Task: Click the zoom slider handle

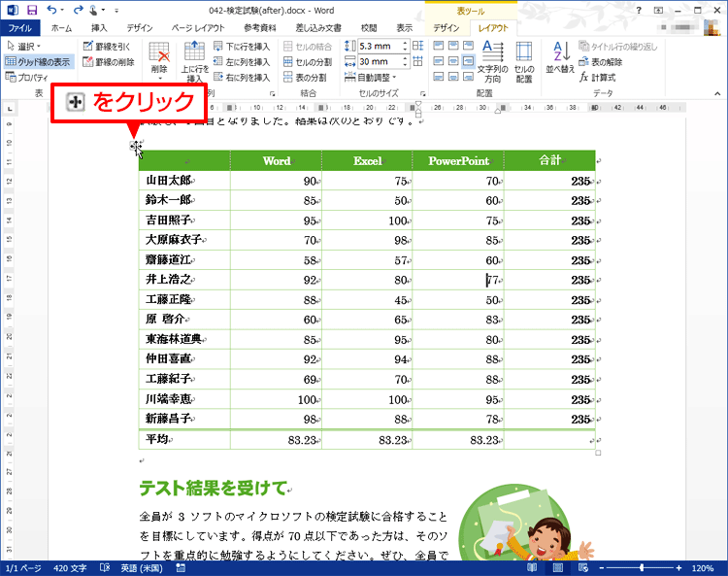Action: (x=642, y=567)
